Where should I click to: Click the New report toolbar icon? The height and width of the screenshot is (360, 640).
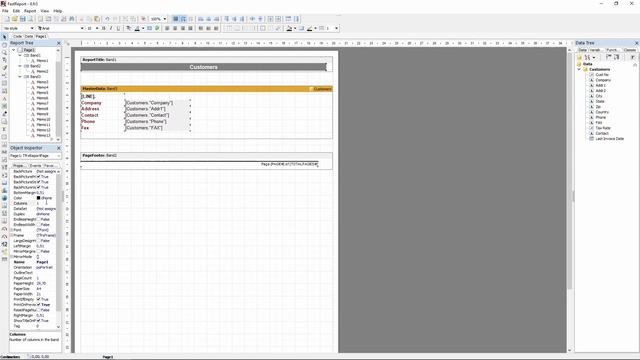point(7,19)
